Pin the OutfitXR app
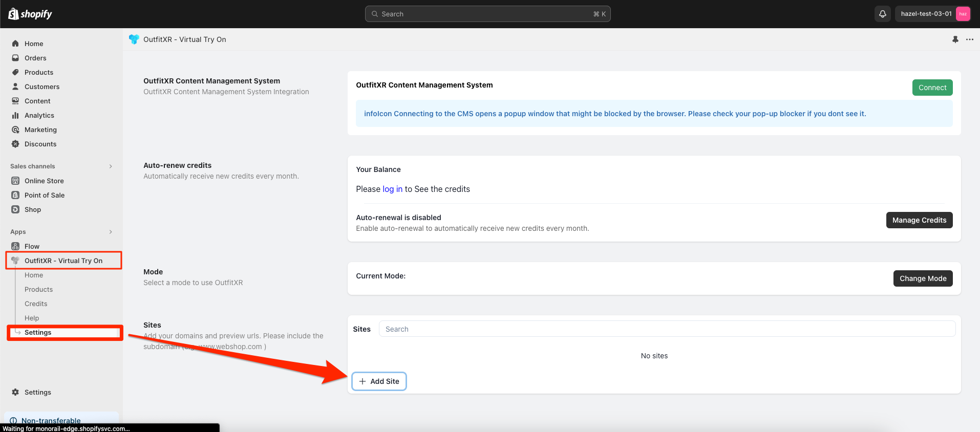This screenshot has height=432, width=980. click(x=955, y=39)
